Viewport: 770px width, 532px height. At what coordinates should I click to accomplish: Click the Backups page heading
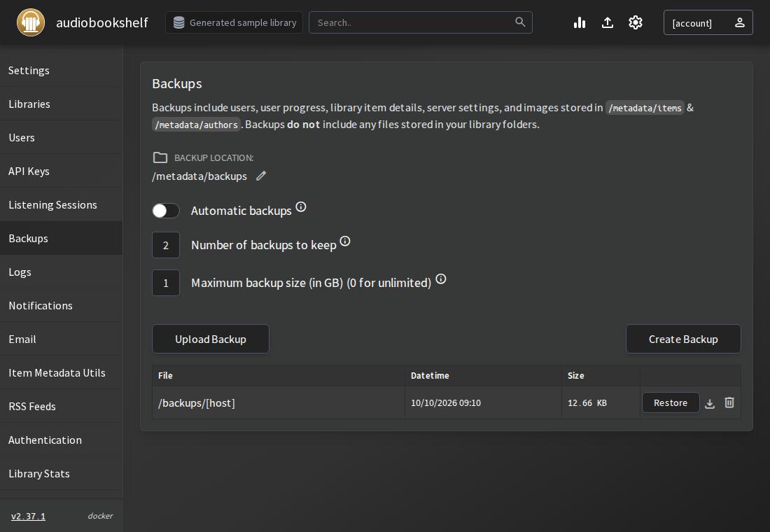(x=177, y=83)
